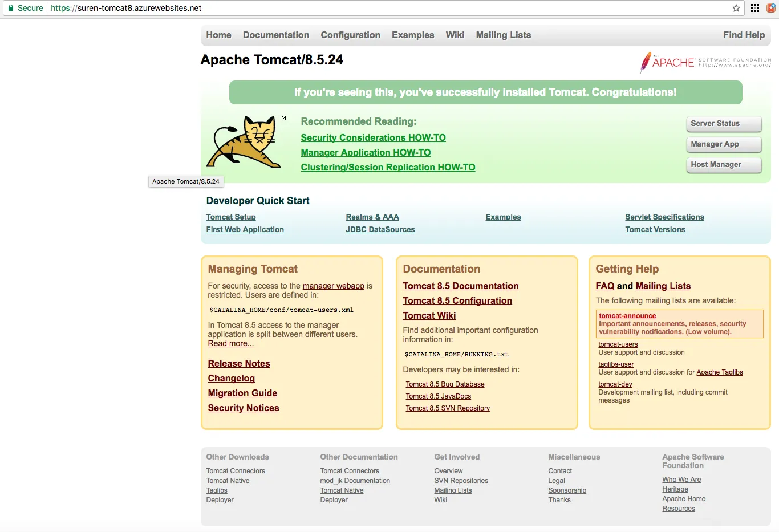This screenshot has height=532, width=779.
Task: Open the Thanks footer link
Action: click(559, 500)
